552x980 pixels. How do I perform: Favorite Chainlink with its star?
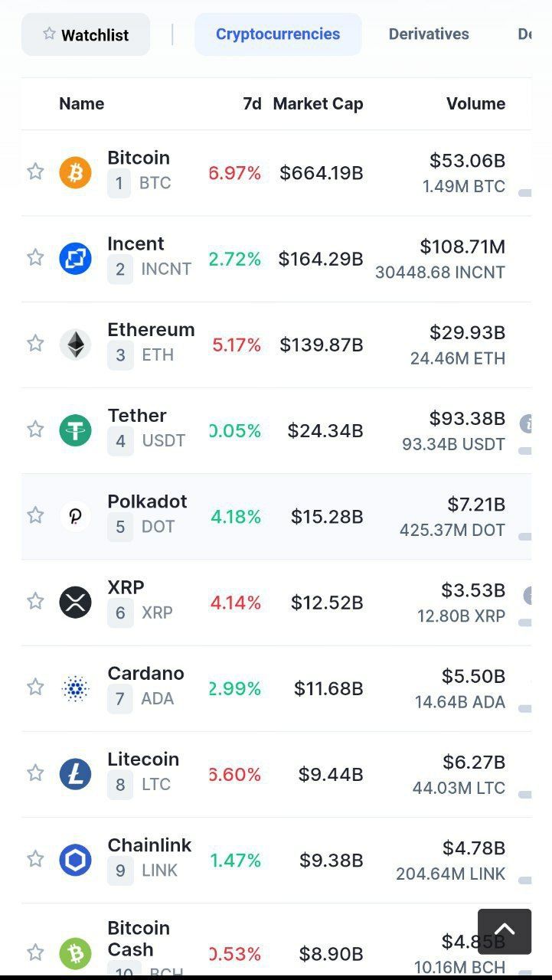click(x=35, y=858)
